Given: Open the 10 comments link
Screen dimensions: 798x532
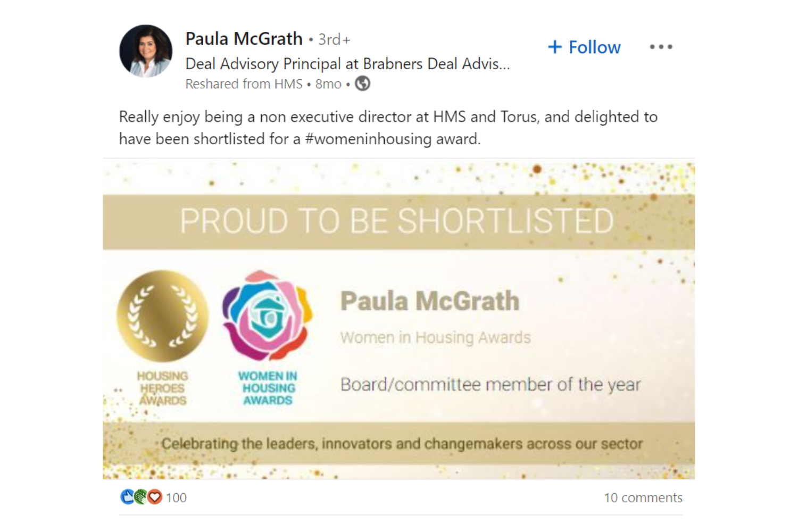Looking at the screenshot, I should (x=643, y=497).
